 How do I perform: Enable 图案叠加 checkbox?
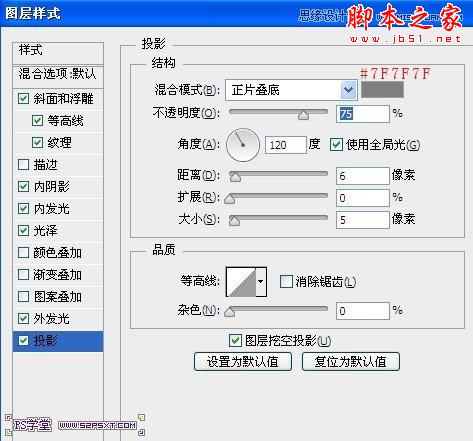point(23,296)
